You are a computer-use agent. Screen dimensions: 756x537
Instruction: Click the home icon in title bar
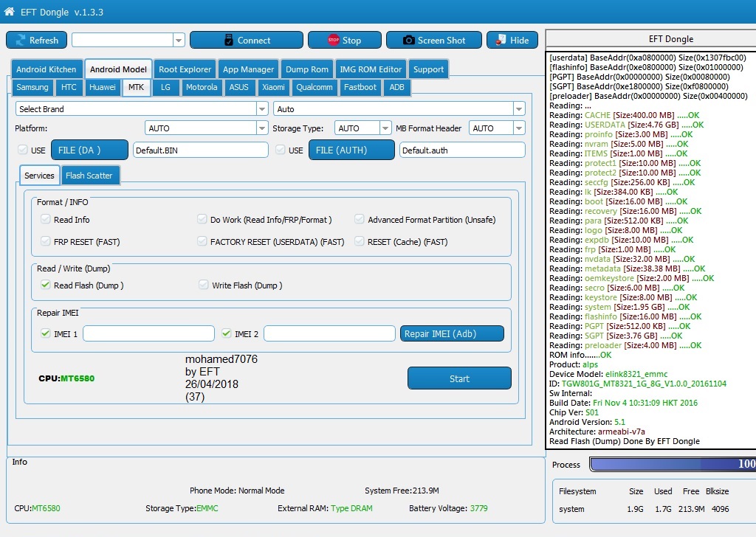(9, 12)
